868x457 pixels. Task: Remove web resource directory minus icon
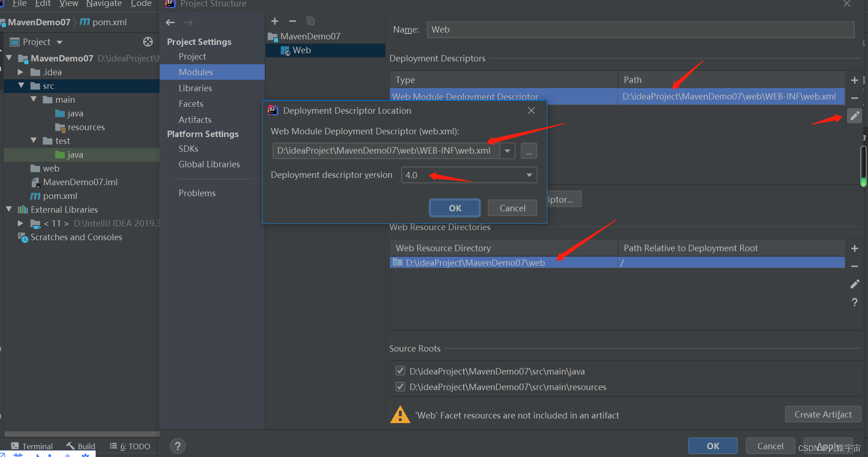[855, 266]
